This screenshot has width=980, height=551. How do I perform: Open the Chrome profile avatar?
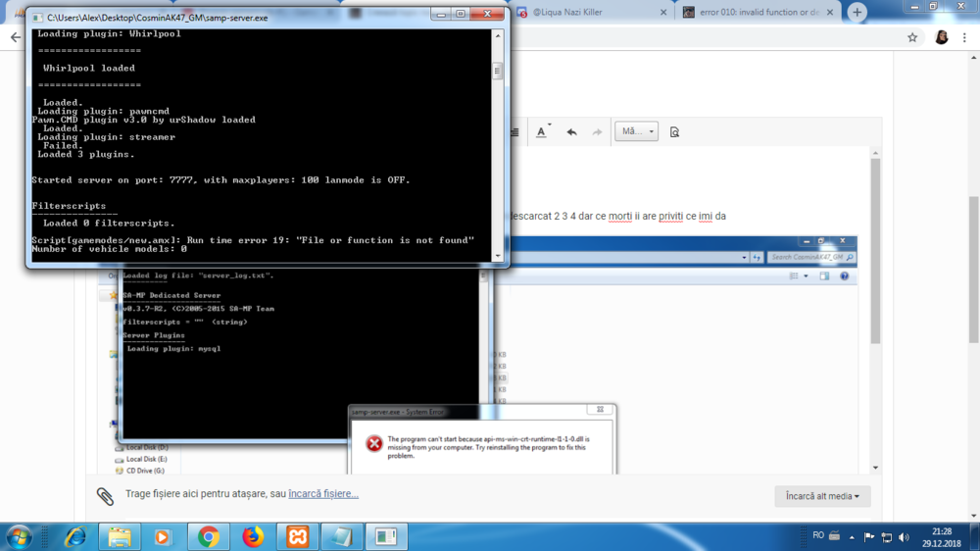(x=941, y=37)
